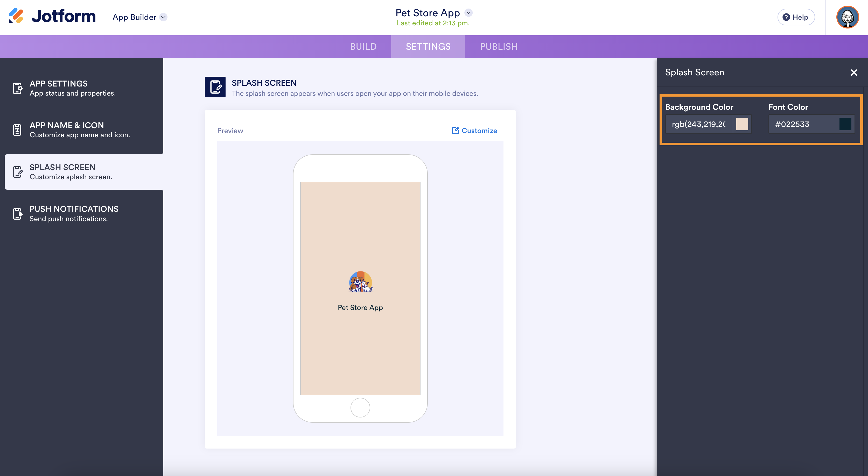This screenshot has height=476, width=868.
Task: Switch to the PUBLISH tab
Action: tap(498, 46)
